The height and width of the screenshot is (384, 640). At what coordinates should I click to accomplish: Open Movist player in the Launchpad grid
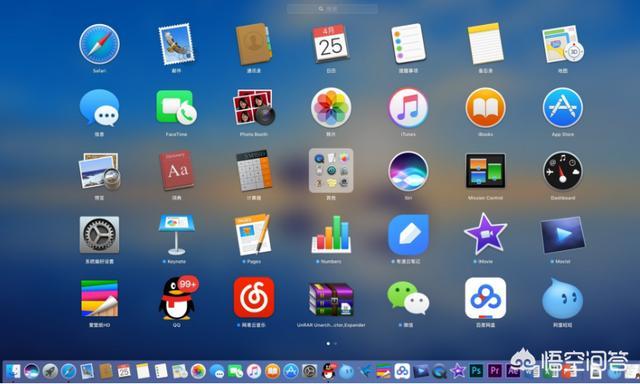[x=562, y=235]
